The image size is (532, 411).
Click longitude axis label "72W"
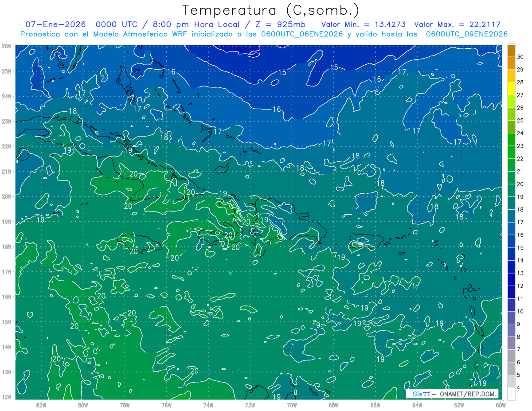[250, 404]
